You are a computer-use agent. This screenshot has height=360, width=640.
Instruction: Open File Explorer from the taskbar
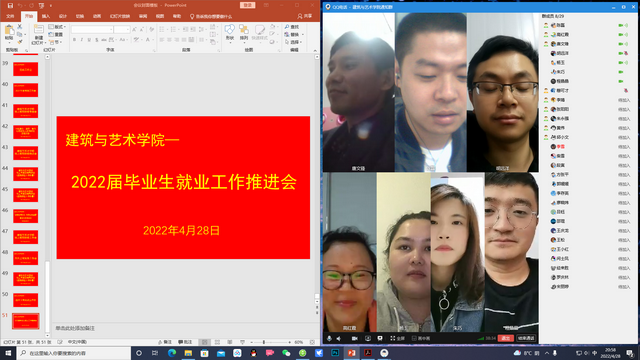[188, 353]
